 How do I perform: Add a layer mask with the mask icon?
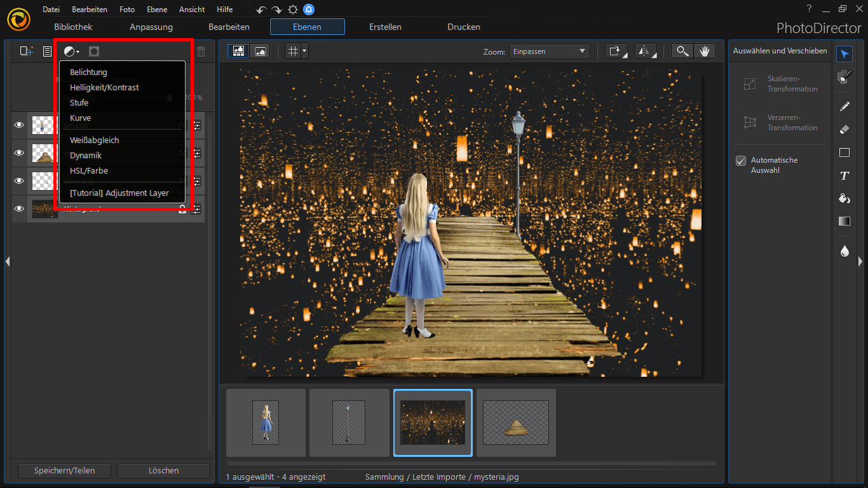[x=94, y=51]
